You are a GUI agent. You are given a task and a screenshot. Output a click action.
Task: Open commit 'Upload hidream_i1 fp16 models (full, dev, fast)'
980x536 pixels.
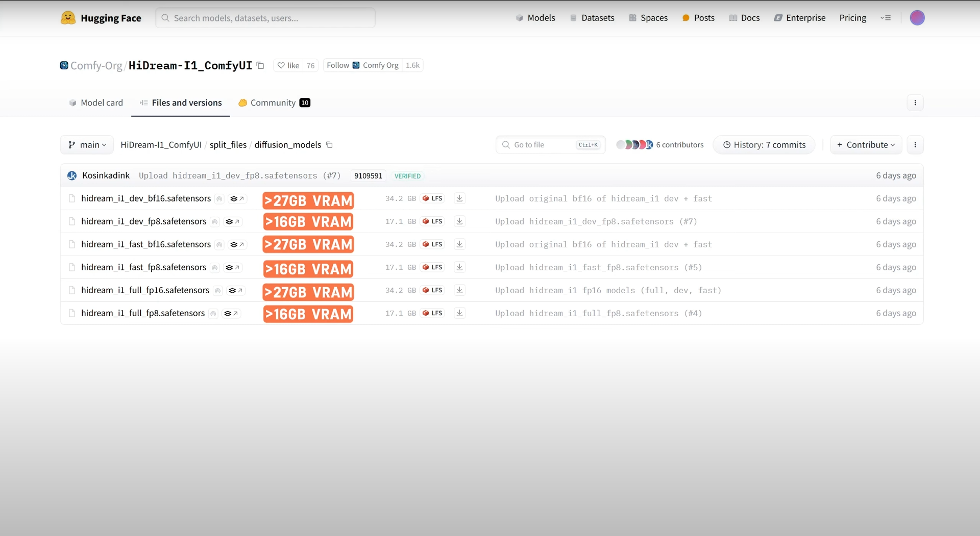coord(608,290)
